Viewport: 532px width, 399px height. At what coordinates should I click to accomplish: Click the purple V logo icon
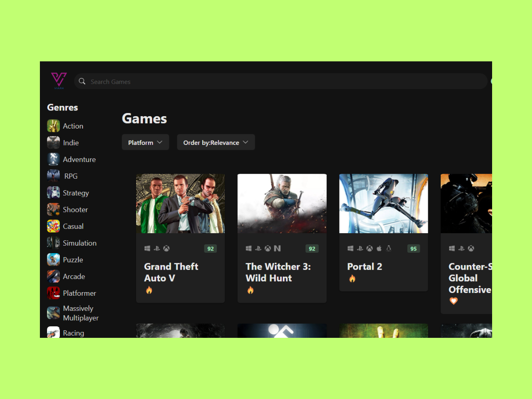[x=59, y=81]
